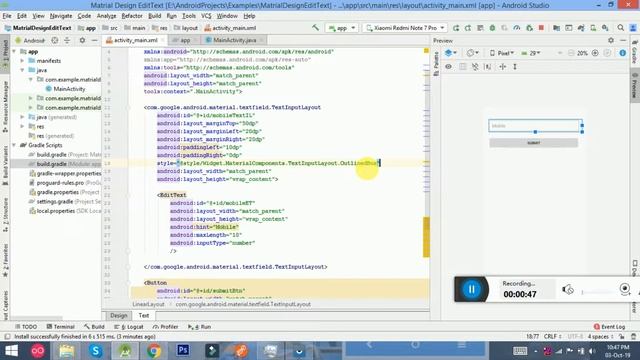This screenshot has height=360, width=640.
Task: Open Preview panel settings gear
Action: click(611, 40)
